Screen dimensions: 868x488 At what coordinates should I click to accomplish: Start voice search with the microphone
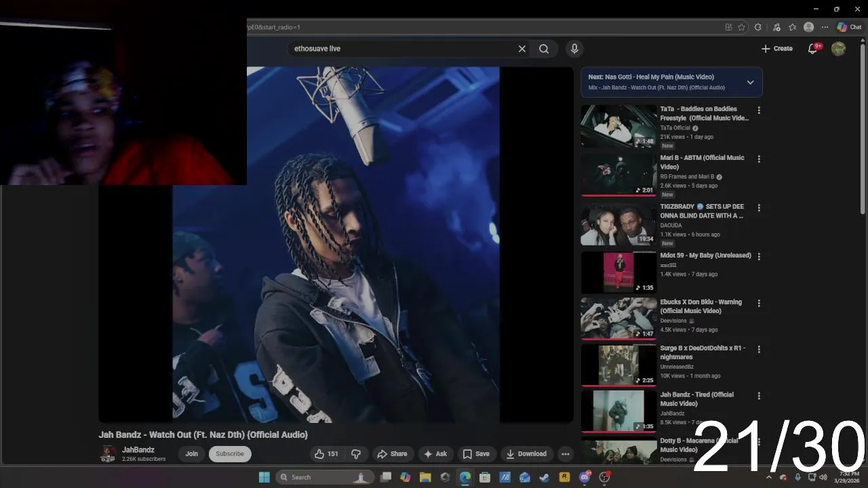[x=574, y=49]
